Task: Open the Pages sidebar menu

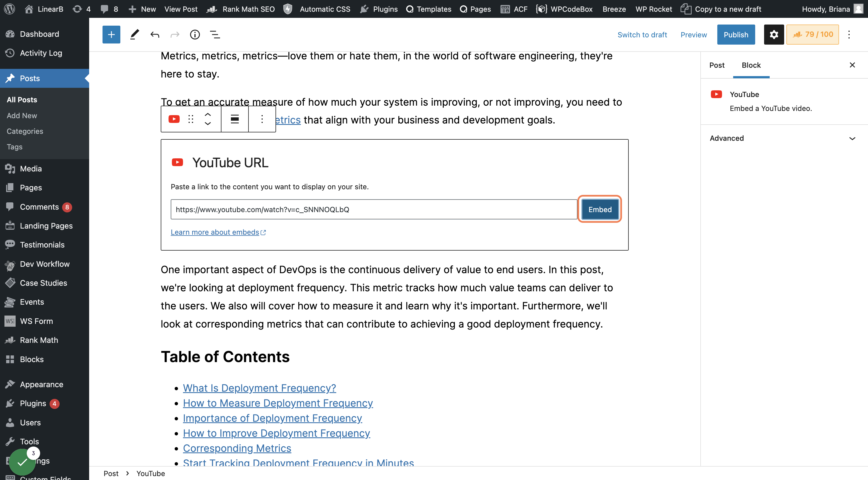Action: (x=45, y=187)
